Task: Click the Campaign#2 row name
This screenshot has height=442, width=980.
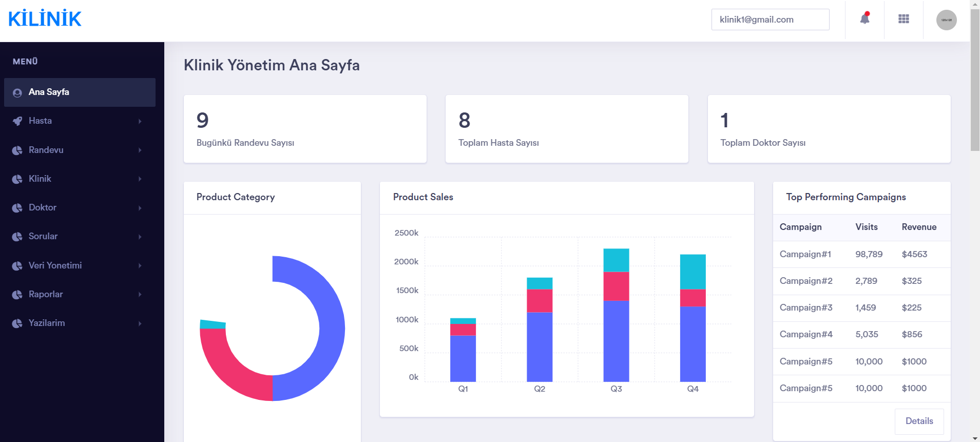Action: click(x=806, y=281)
